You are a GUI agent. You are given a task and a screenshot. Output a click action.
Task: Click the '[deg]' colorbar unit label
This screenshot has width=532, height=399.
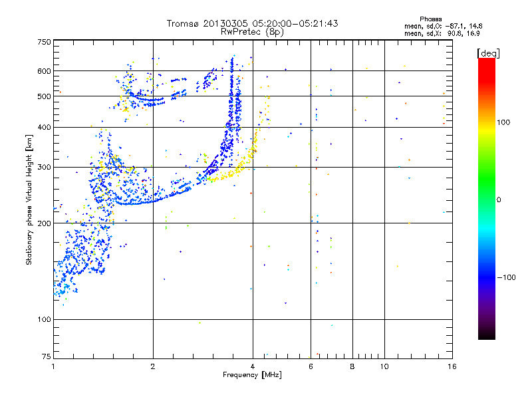pos(488,53)
